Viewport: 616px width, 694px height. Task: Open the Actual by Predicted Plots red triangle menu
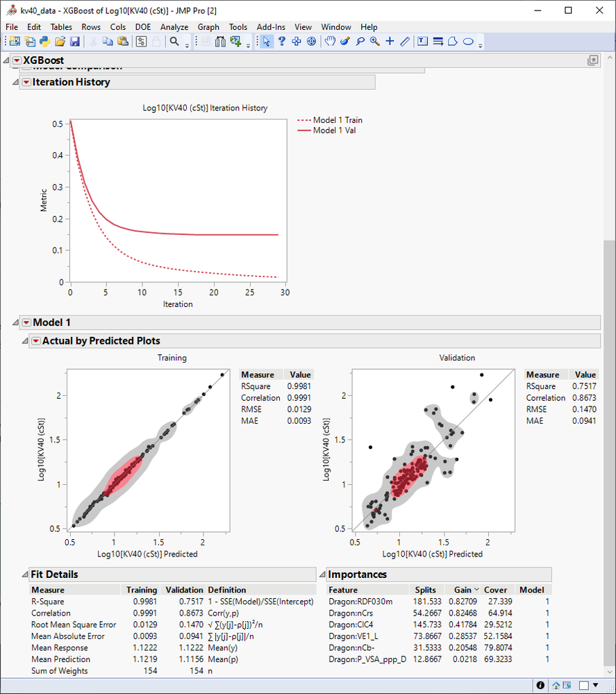click(x=37, y=340)
